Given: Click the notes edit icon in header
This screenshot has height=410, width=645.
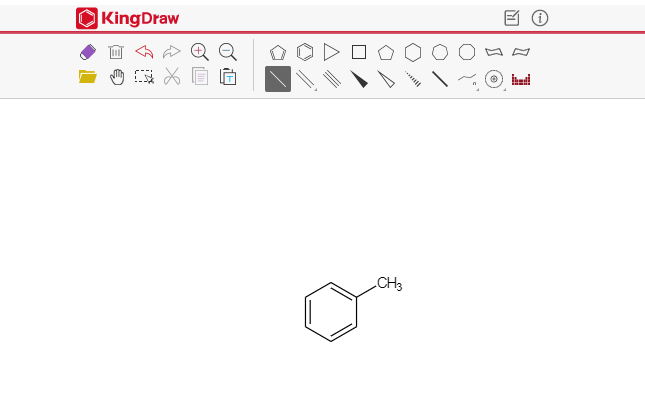Looking at the screenshot, I should pyautogui.click(x=512, y=18).
